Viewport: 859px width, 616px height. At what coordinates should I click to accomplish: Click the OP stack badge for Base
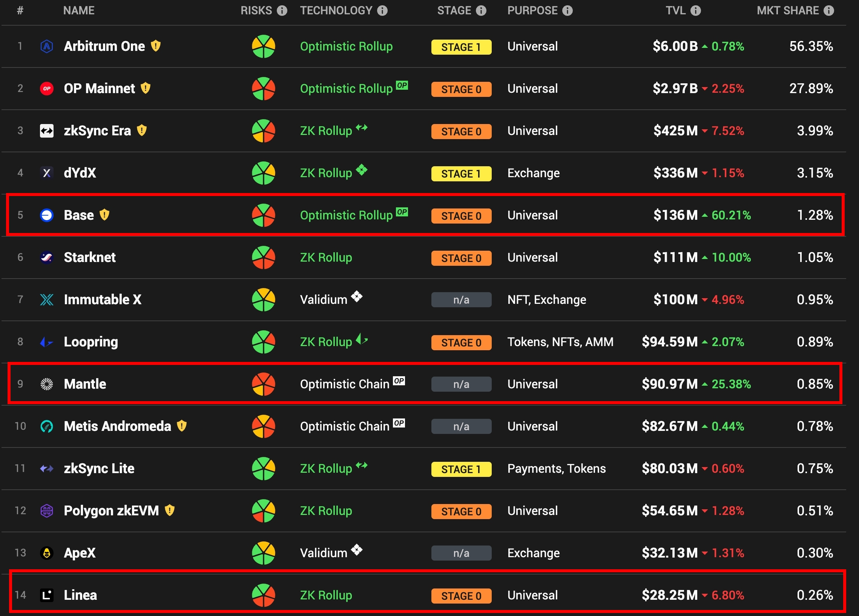point(402,212)
